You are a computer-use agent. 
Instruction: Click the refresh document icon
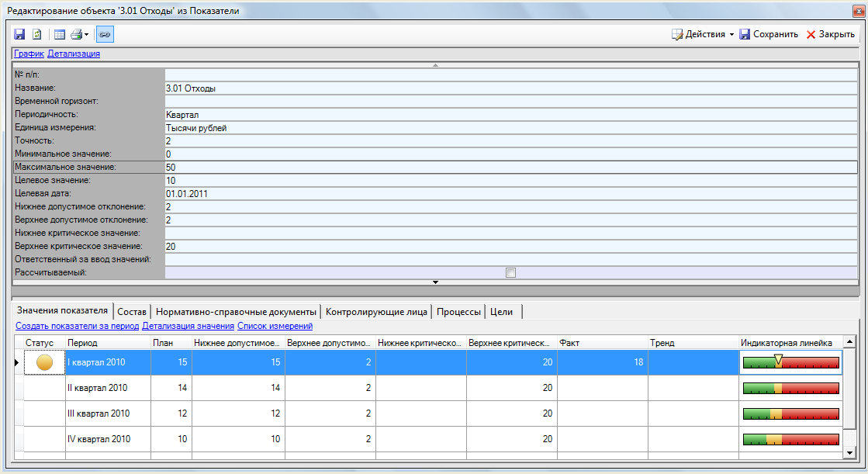pos(36,34)
